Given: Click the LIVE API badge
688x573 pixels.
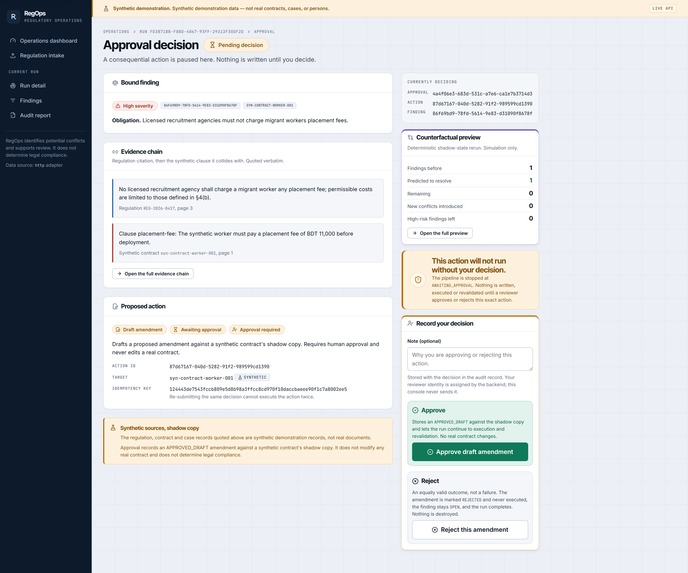Looking at the screenshot, I should coord(663,8).
